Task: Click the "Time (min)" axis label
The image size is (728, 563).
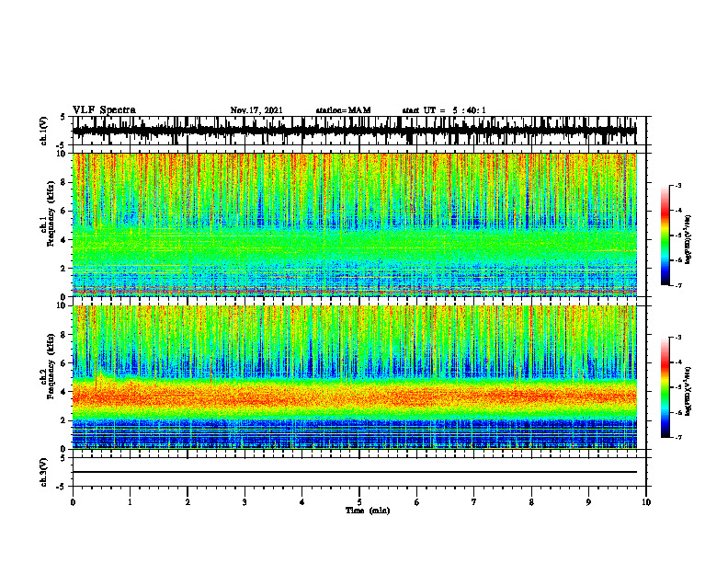Action: tap(368, 511)
